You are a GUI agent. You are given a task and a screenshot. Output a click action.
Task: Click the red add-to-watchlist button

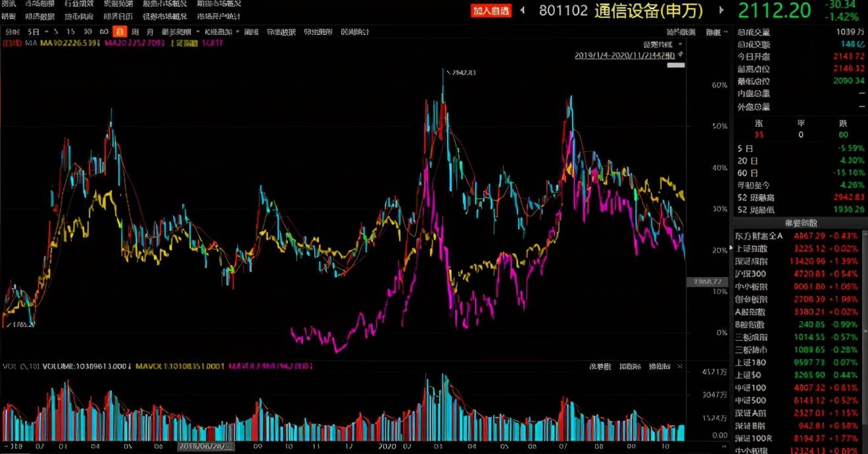491,11
